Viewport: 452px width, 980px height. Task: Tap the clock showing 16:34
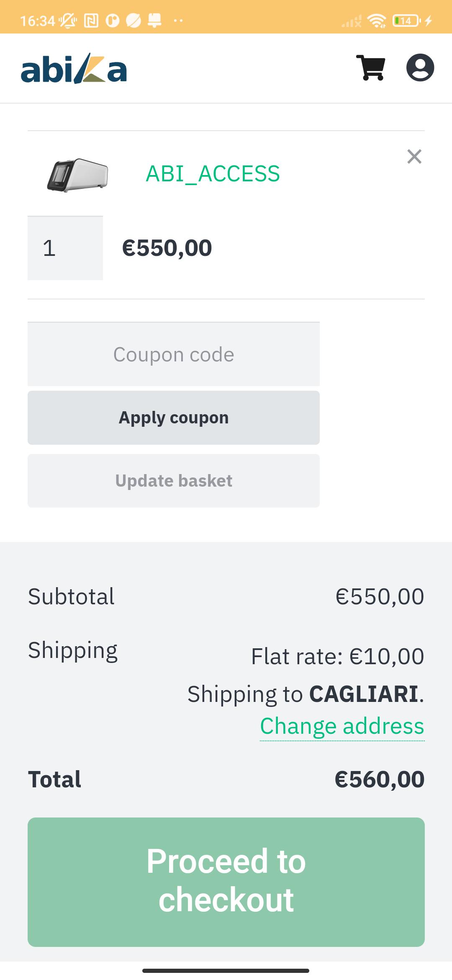coord(38,21)
